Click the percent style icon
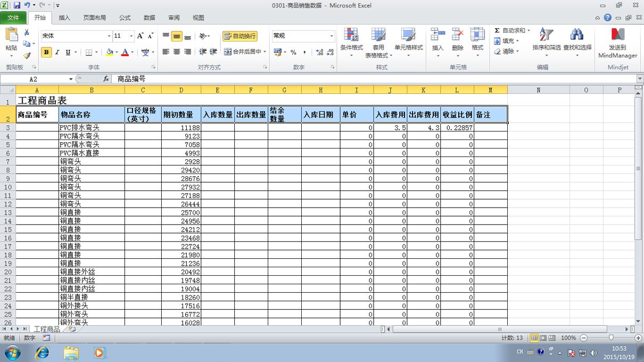The image size is (644, 362). [293, 52]
